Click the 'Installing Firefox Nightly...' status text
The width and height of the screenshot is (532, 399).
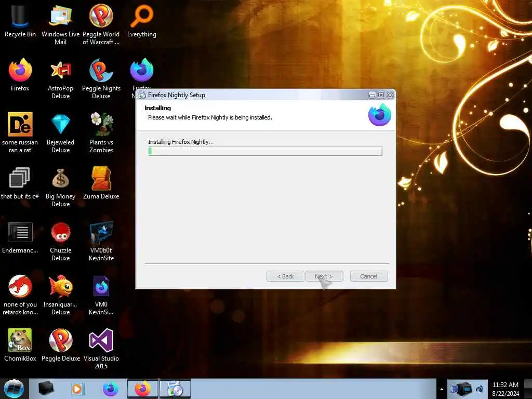click(x=180, y=142)
